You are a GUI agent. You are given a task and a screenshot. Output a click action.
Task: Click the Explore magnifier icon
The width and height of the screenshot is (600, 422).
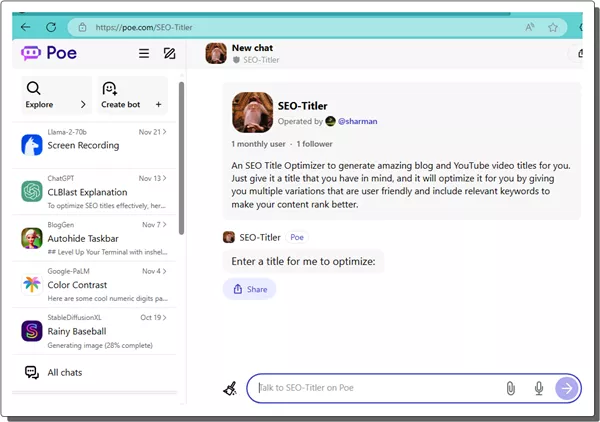click(33, 88)
